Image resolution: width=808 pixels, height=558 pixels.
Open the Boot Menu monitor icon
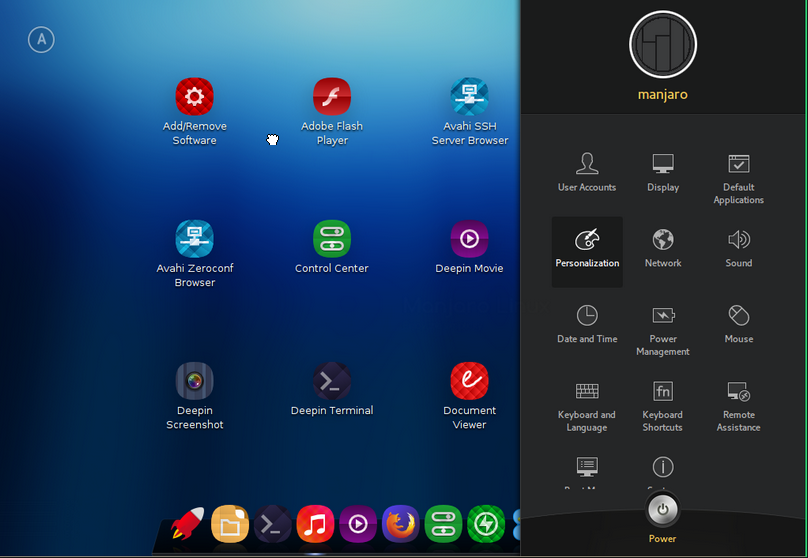click(x=587, y=467)
